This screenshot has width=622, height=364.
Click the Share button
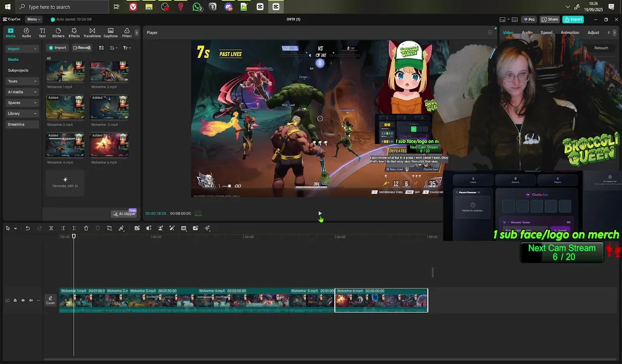coord(550,19)
